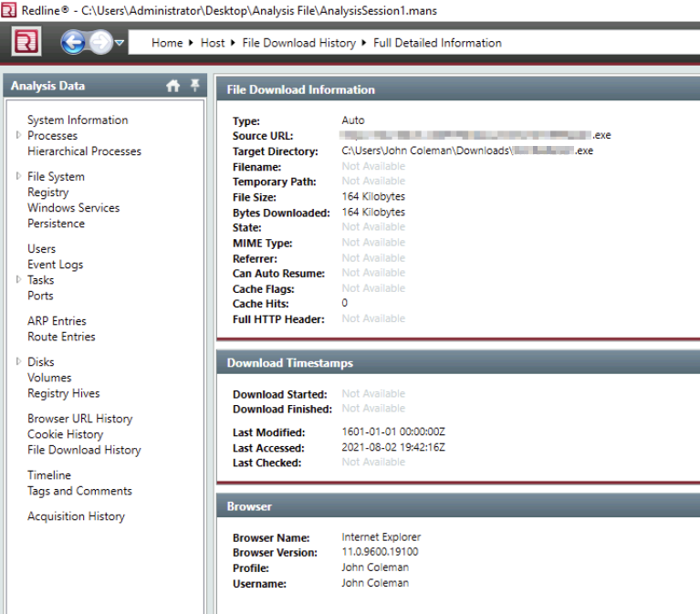Click the Cache Hits value 0
The width and height of the screenshot is (700, 614).
(x=345, y=303)
